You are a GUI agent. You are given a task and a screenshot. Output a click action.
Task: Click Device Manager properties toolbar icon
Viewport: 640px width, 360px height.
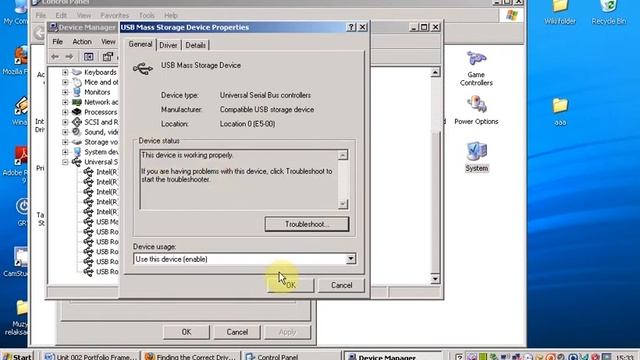(x=108, y=56)
